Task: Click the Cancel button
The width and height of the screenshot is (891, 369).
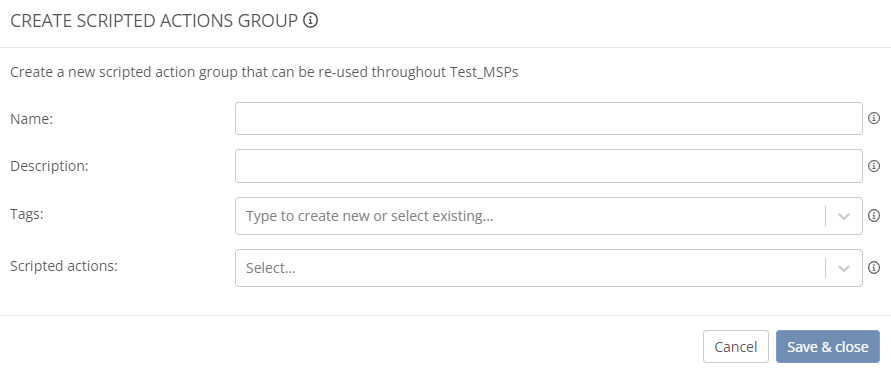Action: (736, 347)
